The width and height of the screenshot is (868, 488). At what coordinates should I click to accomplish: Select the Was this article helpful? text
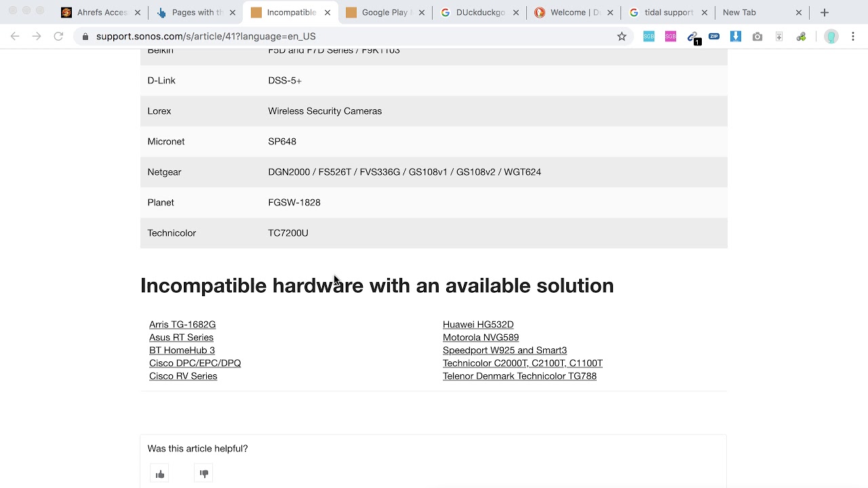tap(197, 449)
